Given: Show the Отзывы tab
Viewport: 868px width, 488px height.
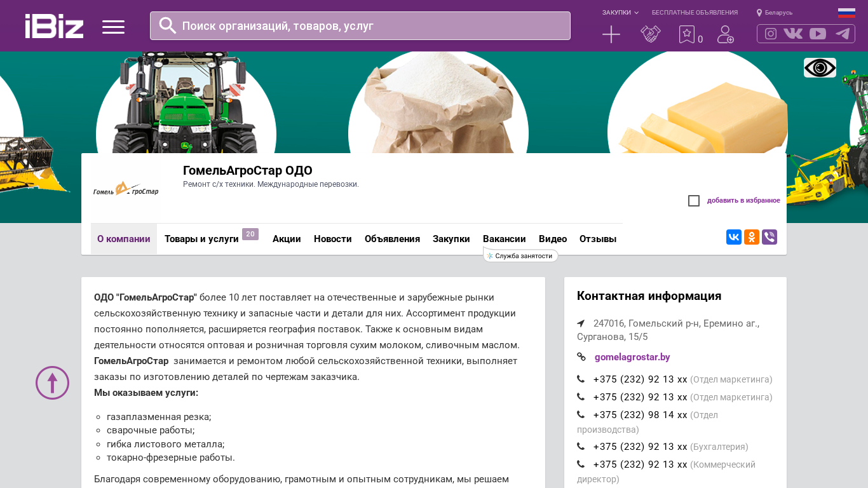Looking at the screenshot, I should point(598,239).
